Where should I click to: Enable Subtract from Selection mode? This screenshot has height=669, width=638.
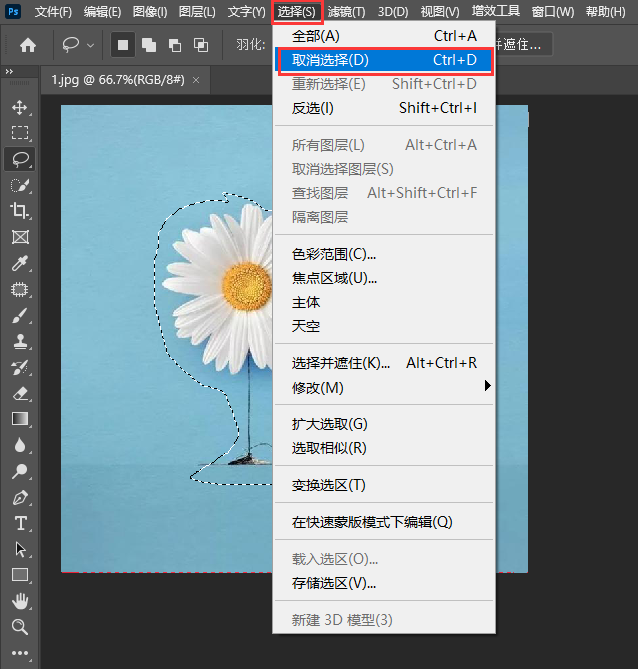point(175,45)
